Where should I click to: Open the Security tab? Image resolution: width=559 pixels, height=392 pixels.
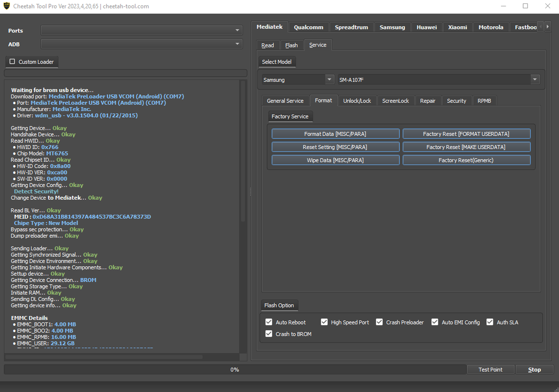(456, 101)
